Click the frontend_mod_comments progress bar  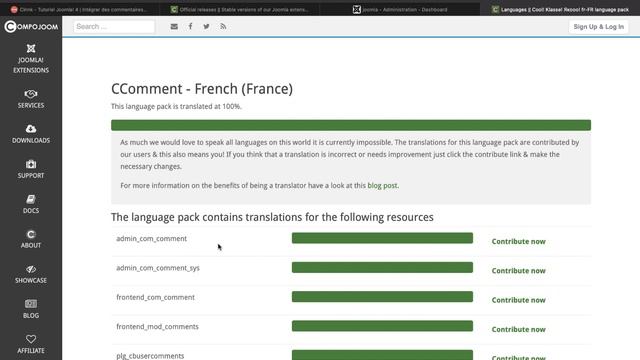click(382, 326)
